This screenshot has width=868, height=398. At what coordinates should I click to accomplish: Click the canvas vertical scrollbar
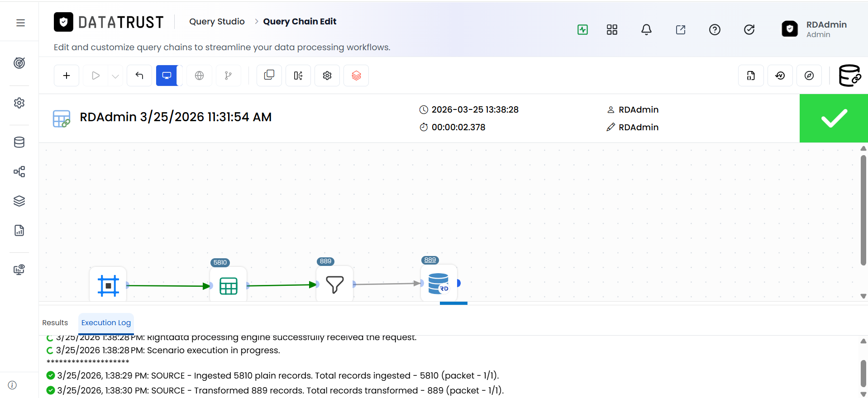coord(863,210)
